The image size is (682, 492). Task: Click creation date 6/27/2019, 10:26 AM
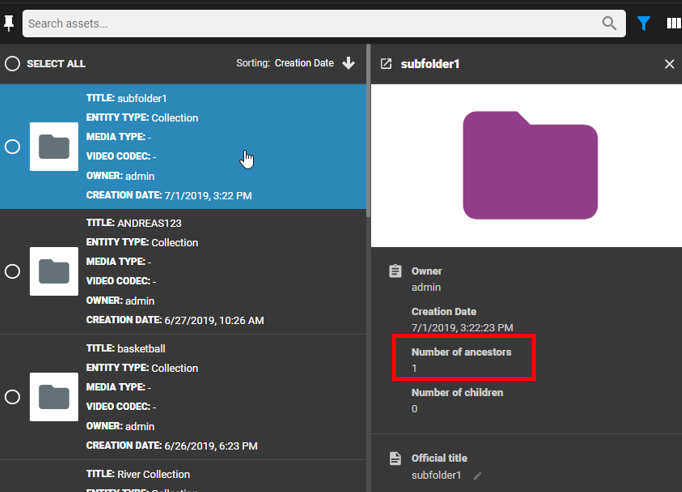tap(214, 321)
